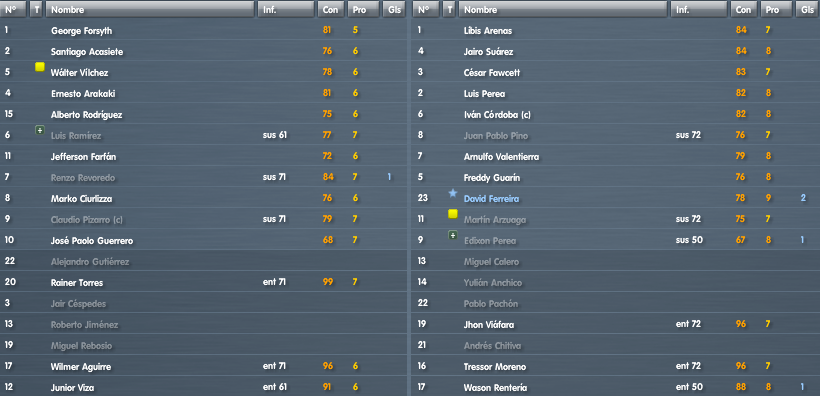This screenshot has height=396, width=820.
Task: Sort left team by Nombre column
Action: 150,9
